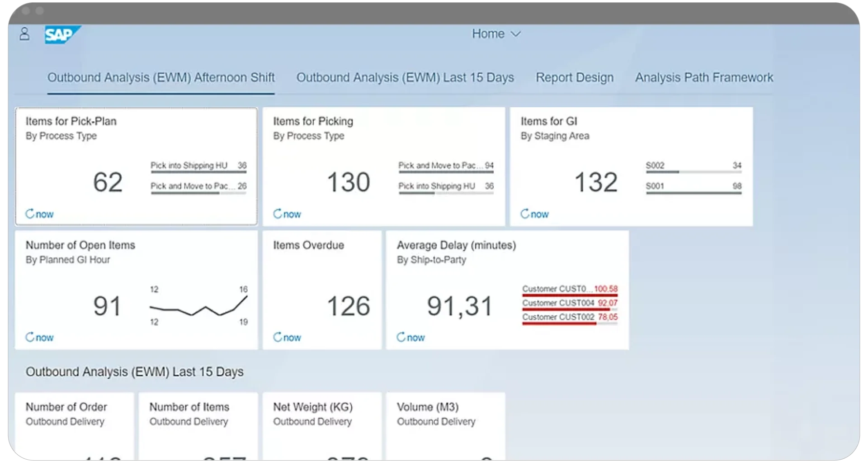Open the Report Design tab
Screen dimensions: 868x462
click(575, 77)
